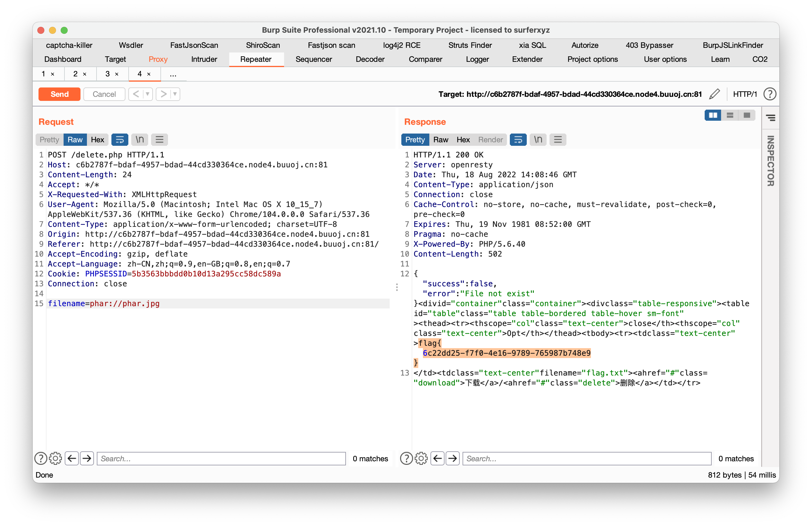This screenshot has height=526, width=812.
Task: Open the forward history dropdown arrow
Action: pos(175,94)
